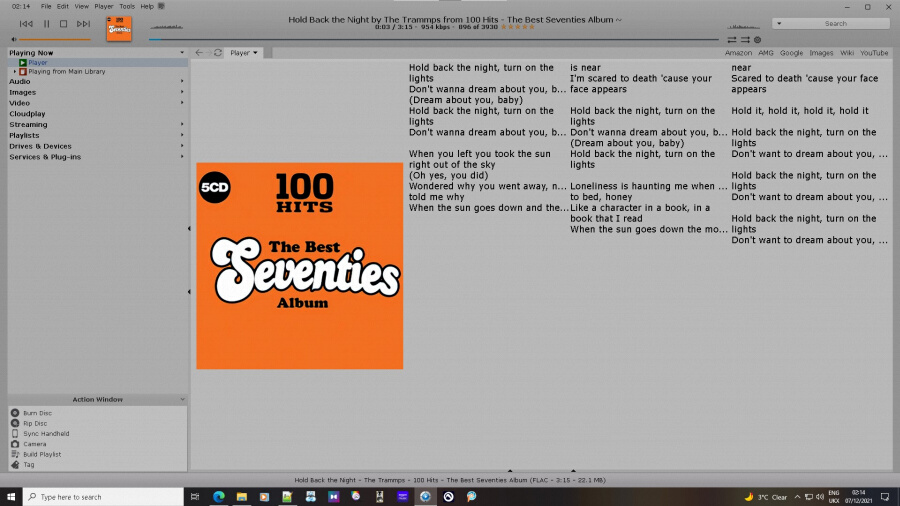Open the search box dropdown arrow
900x506 pixels.
[779, 24]
